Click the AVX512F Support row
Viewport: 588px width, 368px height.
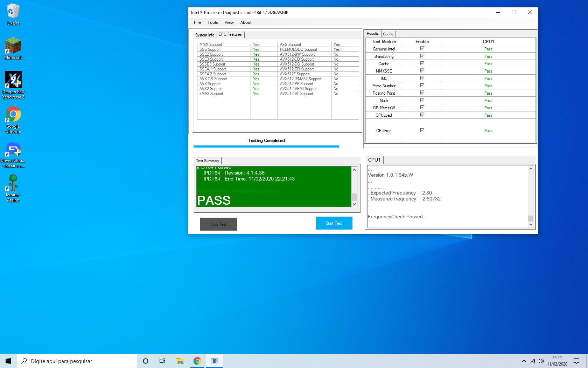(x=318, y=74)
